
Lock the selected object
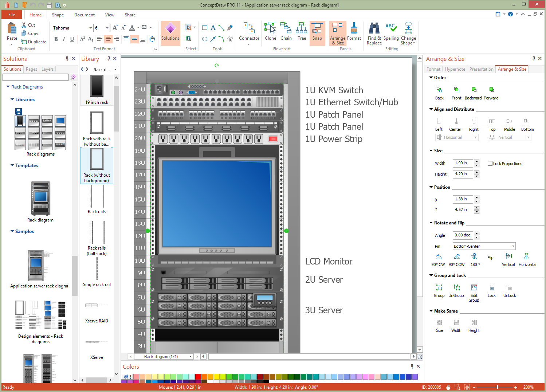pyautogui.click(x=492, y=291)
